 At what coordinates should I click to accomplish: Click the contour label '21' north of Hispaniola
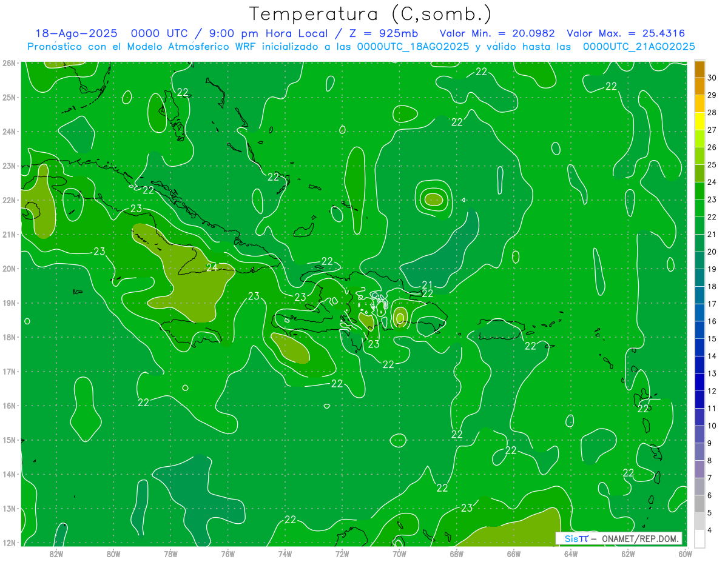point(427,285)
